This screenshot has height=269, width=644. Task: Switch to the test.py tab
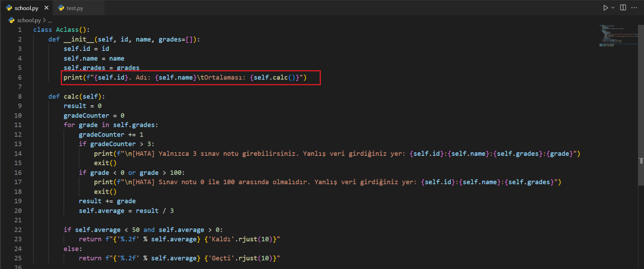pos(74,8)
